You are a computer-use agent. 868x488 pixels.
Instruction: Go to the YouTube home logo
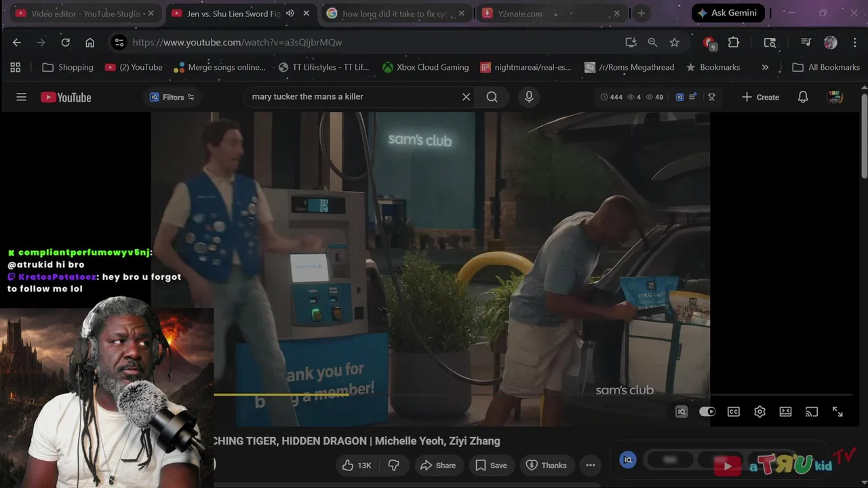66,97
